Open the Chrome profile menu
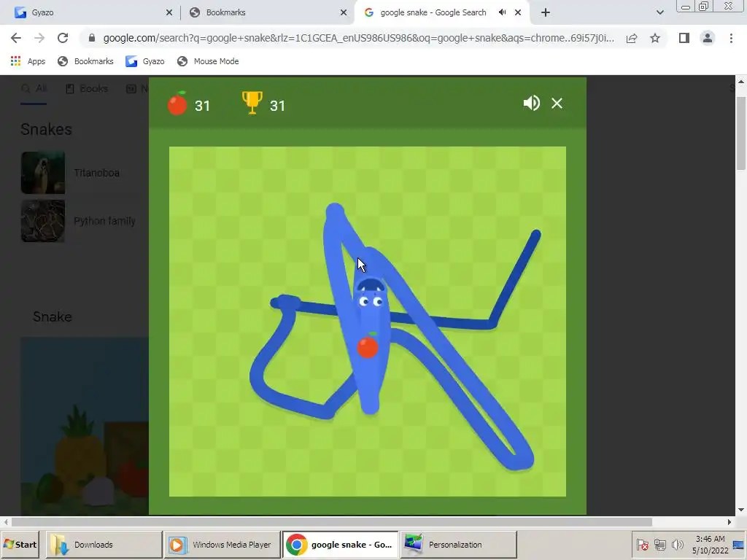 [708, 38]
